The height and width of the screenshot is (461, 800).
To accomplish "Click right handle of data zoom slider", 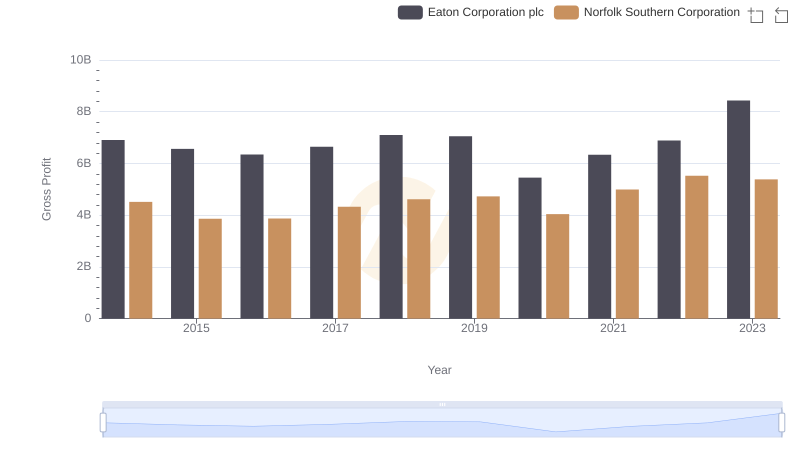I will coord(781,423).
